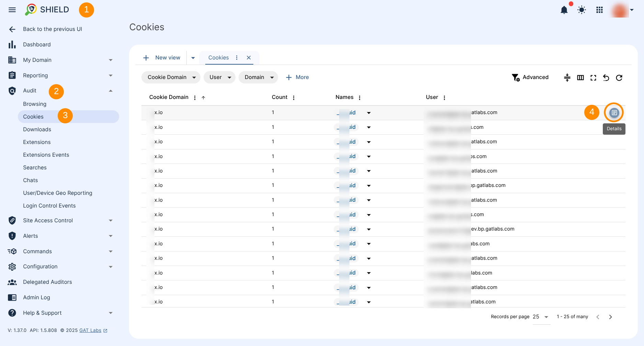Viewport: 644px width, 346px height.
Task: Expand names dropdown in first row
Action: 369,113
